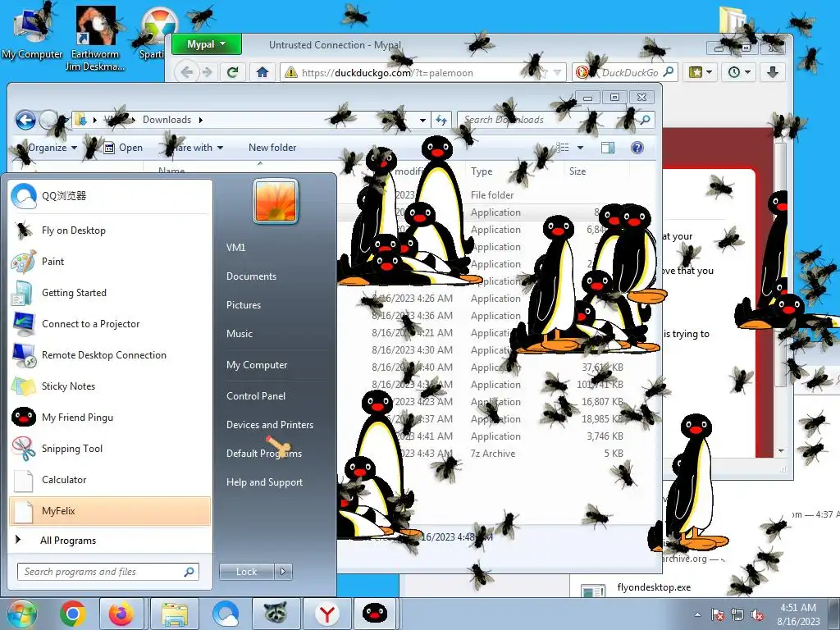Viewport: 840px width, 630px height.
Task: Click the user account picture
Action: pos(276,201)
